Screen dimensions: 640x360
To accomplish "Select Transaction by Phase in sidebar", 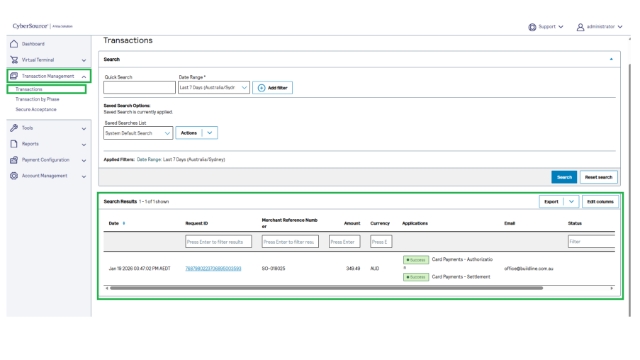I will [37, 99].
